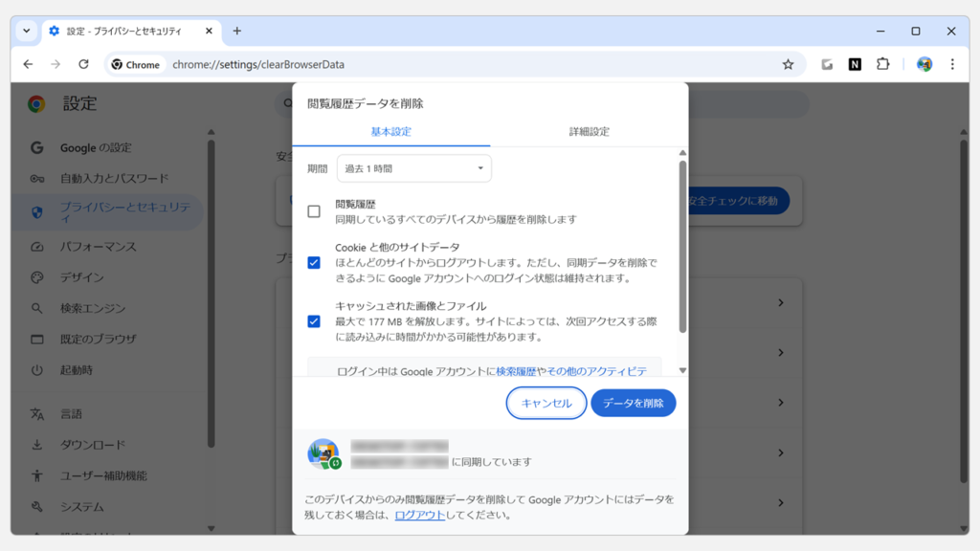Click the データを削除 button
Viewport: 980px width, 551px height.
[633, 404]
